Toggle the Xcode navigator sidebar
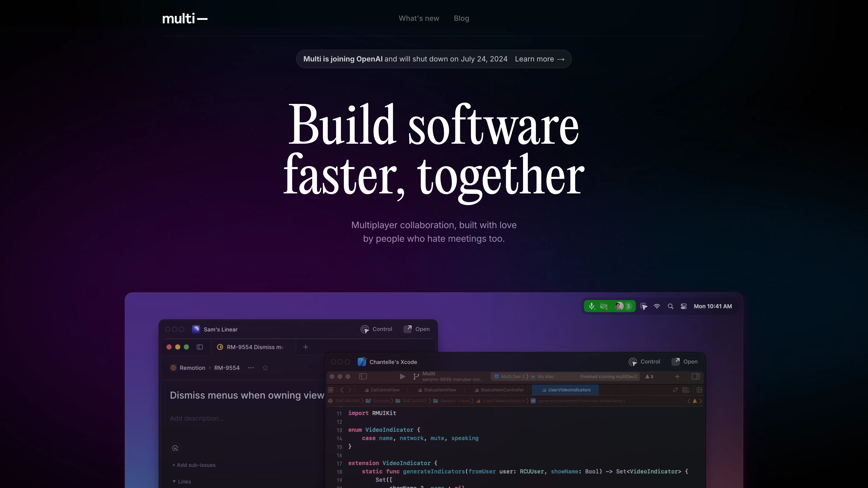Screen dimensions: 868x488 (x=363, y=377)
